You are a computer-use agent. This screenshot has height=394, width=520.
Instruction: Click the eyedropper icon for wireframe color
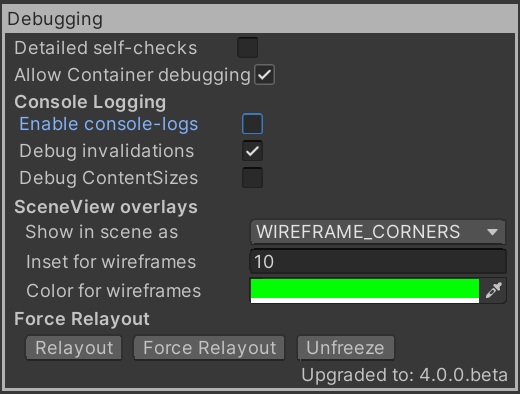tap(494, 291)
